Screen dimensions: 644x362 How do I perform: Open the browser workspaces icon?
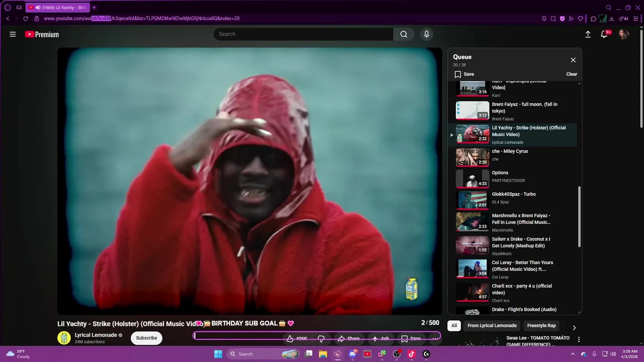19,8
